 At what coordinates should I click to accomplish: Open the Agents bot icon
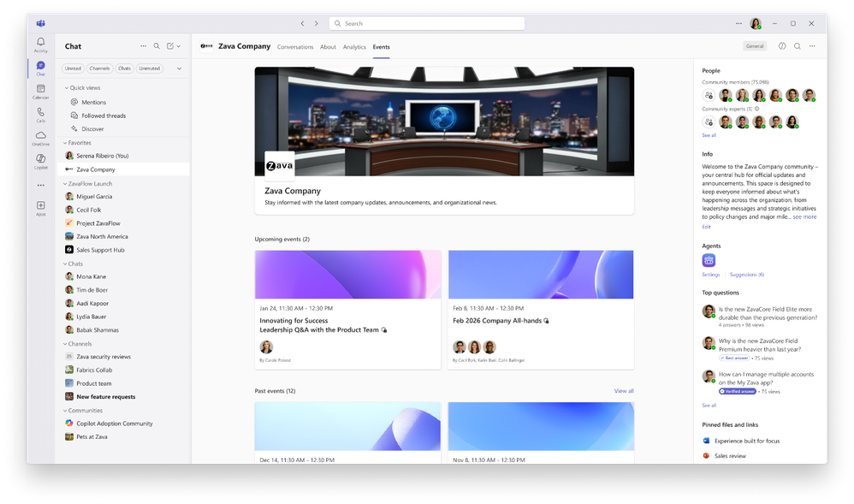coord(709,260)
